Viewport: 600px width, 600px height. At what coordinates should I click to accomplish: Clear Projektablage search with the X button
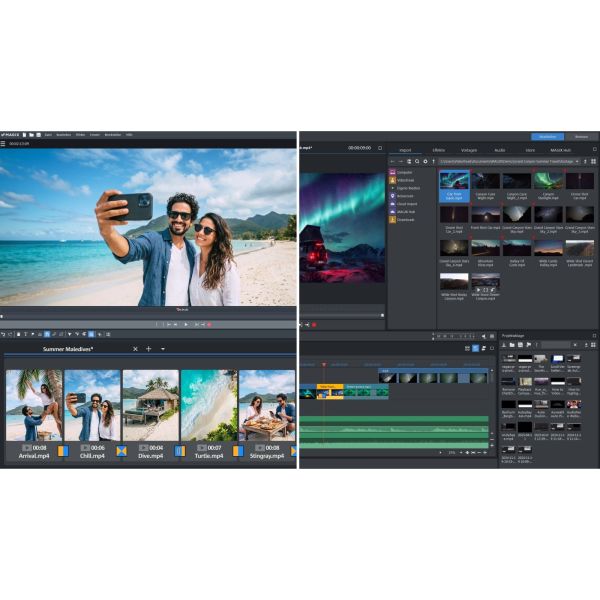575,345
